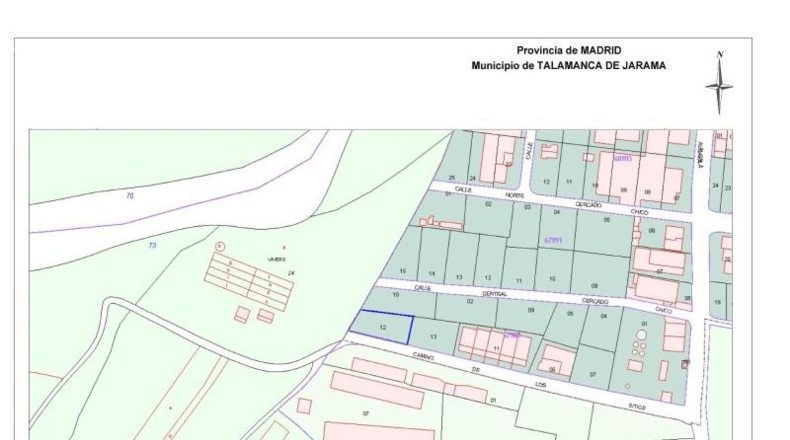Click parcel number 25 north of Calle Norte

coord(452,178)
